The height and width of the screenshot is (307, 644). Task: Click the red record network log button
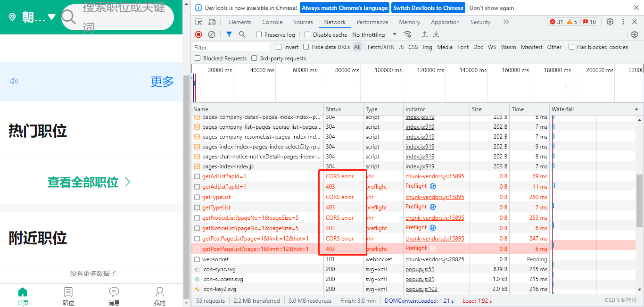pyautogui.click(x=198, y=34)
